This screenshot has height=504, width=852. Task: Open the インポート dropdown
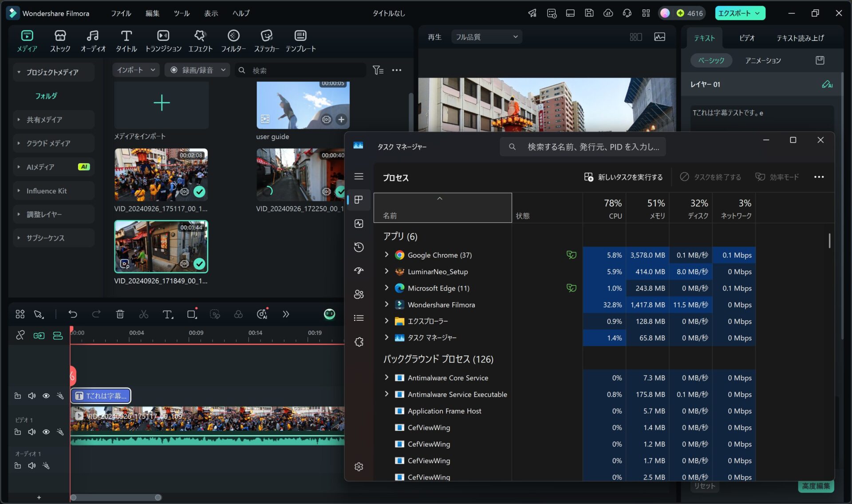[136, 70]
